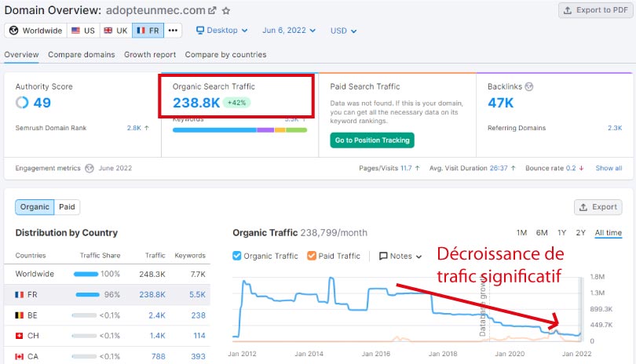
Task: Select the Worldwide database button
Action: click(35, 31)
